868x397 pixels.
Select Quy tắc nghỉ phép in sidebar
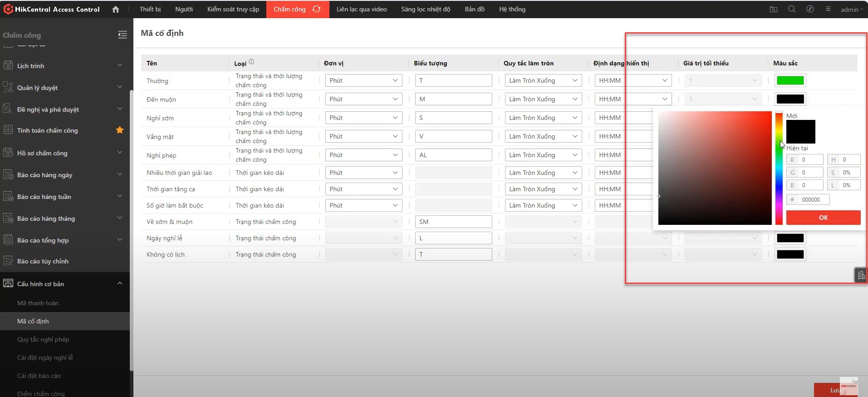tap(43, 339)
